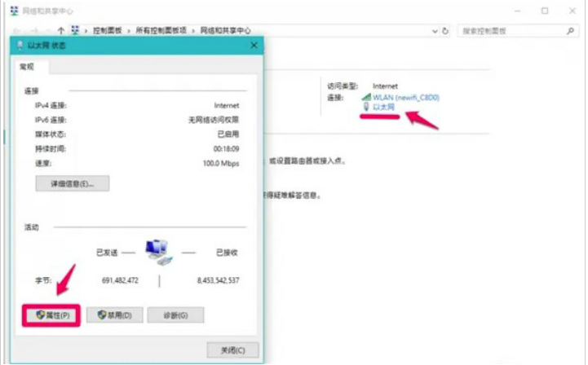Click the IPv6 value 无网络访问权限
This screenshot has width=588, height=365.
[214, 120]
